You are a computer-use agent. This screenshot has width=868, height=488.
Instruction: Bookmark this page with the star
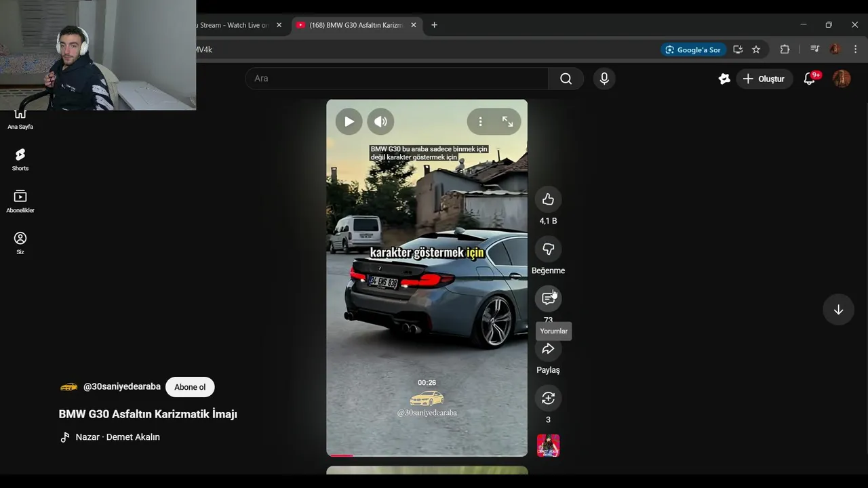756,49
